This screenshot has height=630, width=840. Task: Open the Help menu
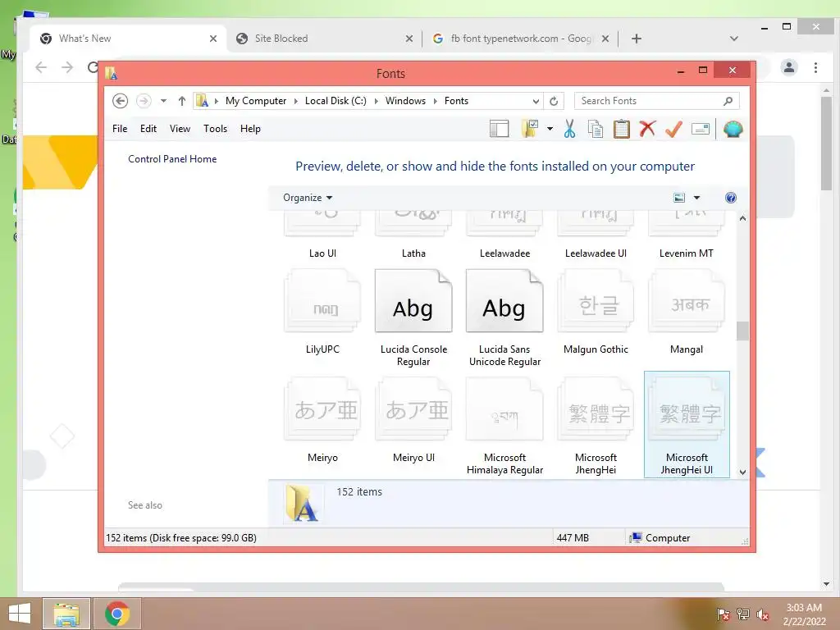tap(250, 129)
